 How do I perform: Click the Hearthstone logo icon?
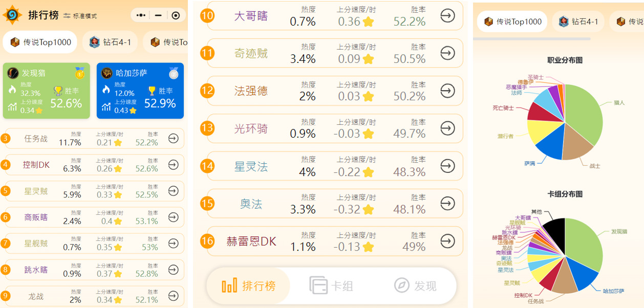[12, 15]
